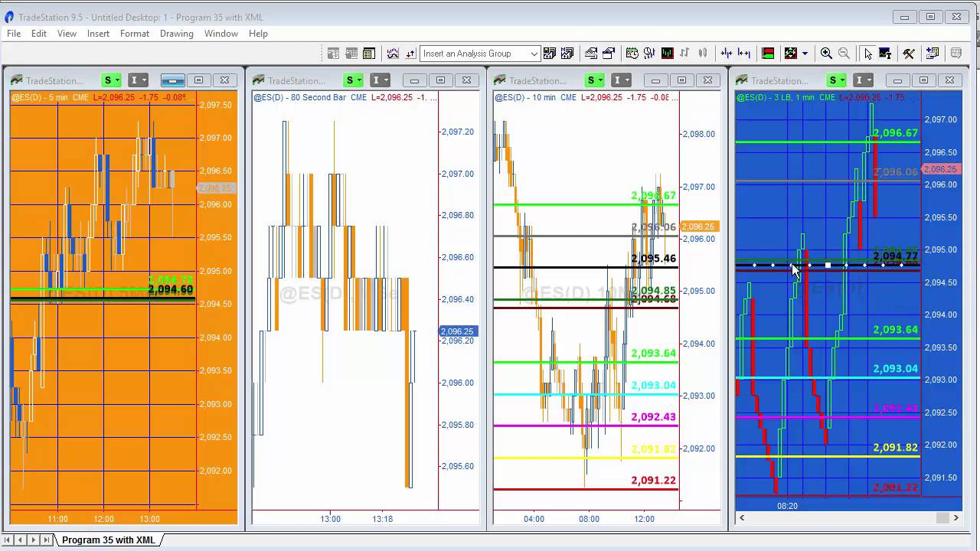This screenshot has height=551, width=980.
Task: Open the green S dropdown in the 5 min chart window
Action: (112, 80)
